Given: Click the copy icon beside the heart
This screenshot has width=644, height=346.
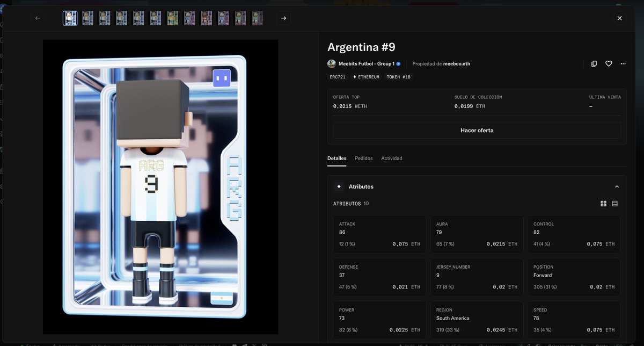Looking at the screenshot, I should (x=594, y=63).
